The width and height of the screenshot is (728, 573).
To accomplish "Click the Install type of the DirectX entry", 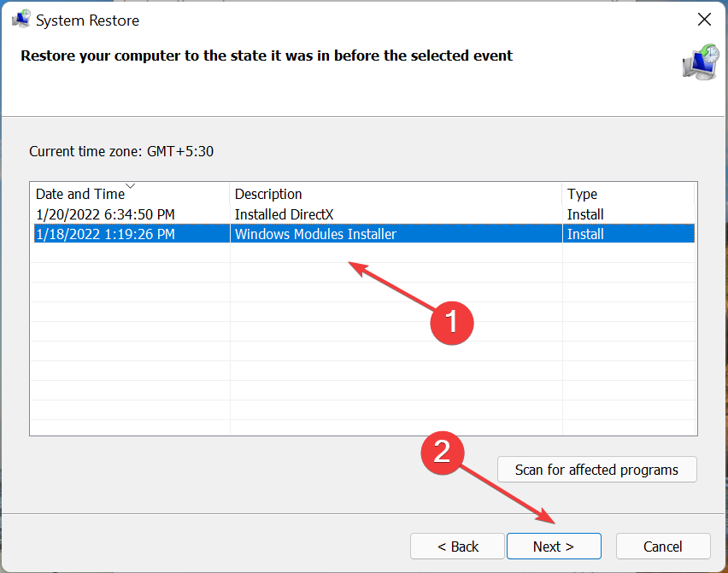I will click(x=585, y=214).
